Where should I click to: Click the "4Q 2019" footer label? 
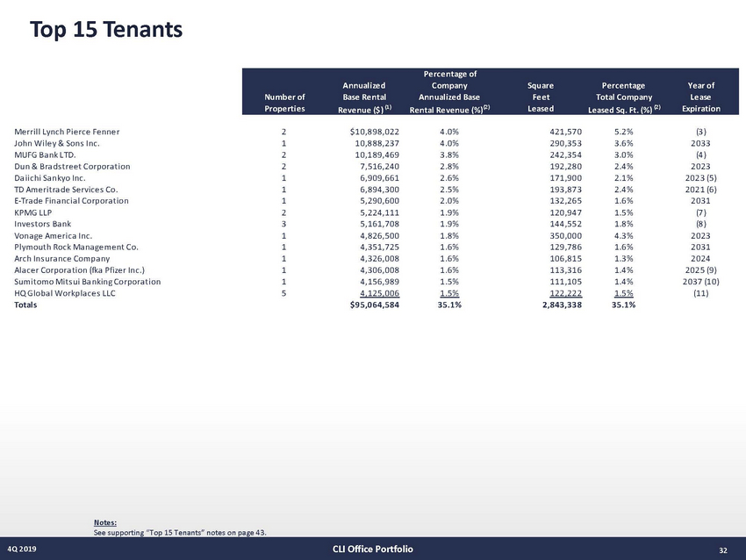25,550
